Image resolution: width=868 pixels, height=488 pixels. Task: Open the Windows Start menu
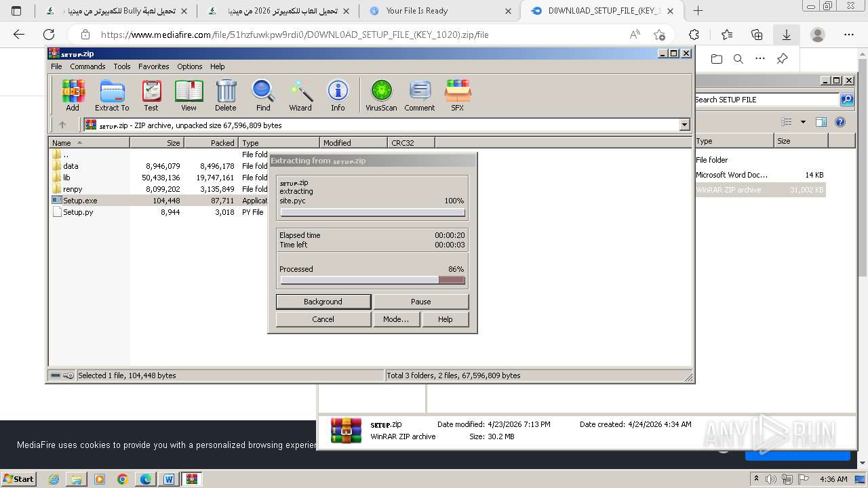click(x=18, y=479)
